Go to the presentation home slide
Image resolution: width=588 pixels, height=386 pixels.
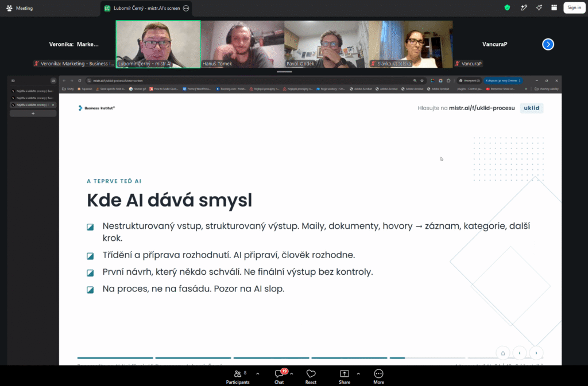click(x=503, y=353)
